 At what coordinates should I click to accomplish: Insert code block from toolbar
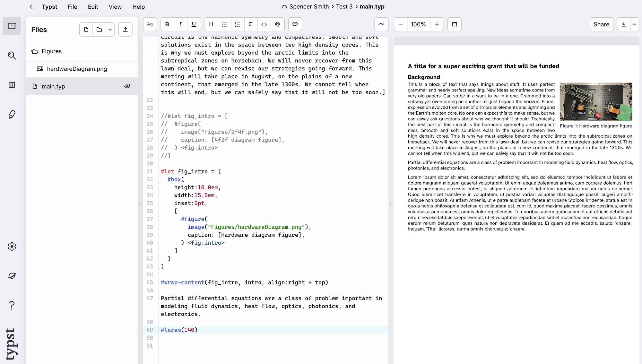(x=264, y=24)
